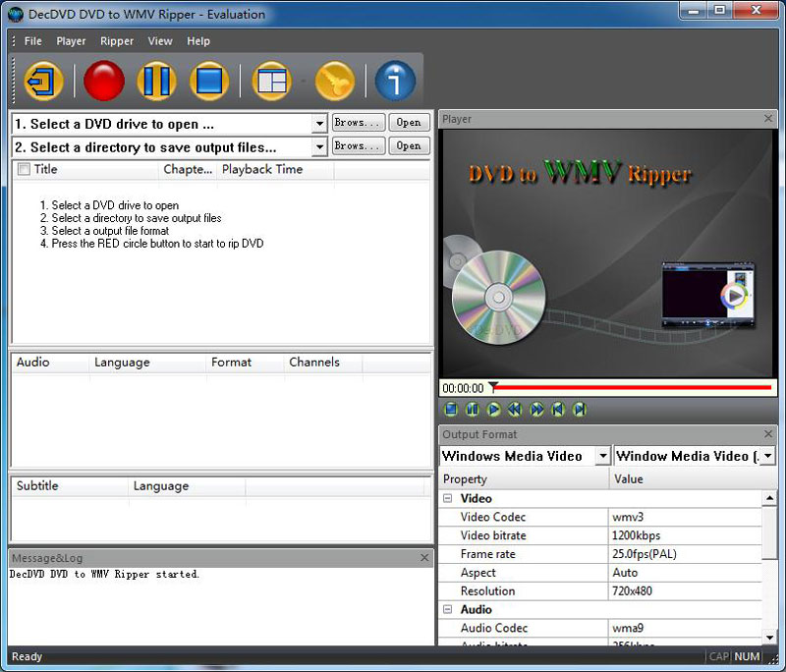The image size is (786, 672).
Task: Click the app icon in title bar
Action: [x=16, y=14]
